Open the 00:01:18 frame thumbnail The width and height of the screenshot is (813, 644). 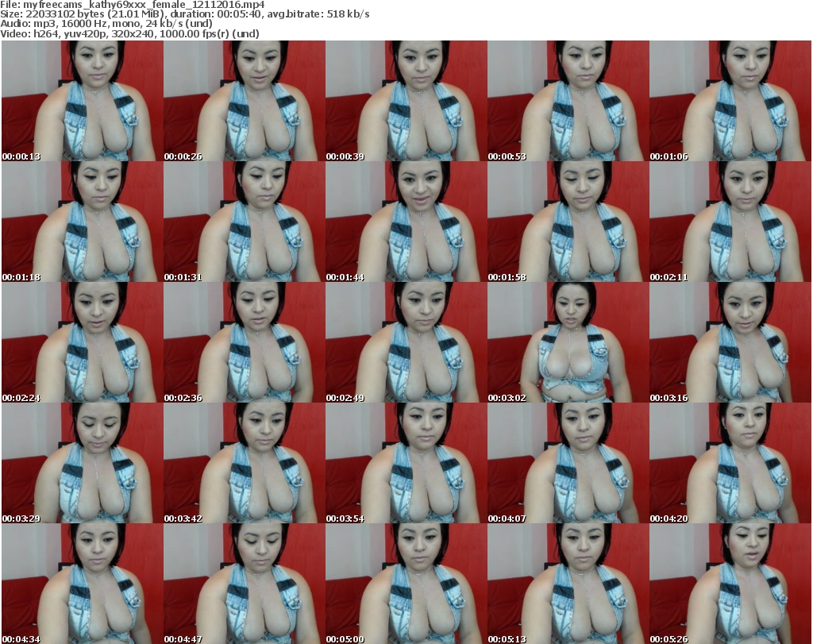[x=82, y=222]
